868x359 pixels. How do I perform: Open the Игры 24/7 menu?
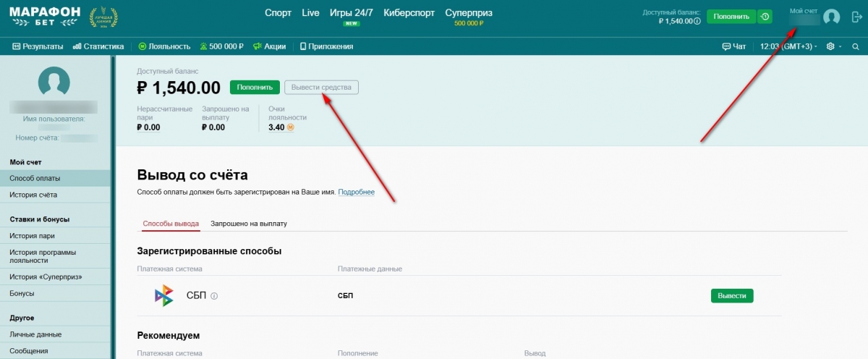(x=351, y=13)
